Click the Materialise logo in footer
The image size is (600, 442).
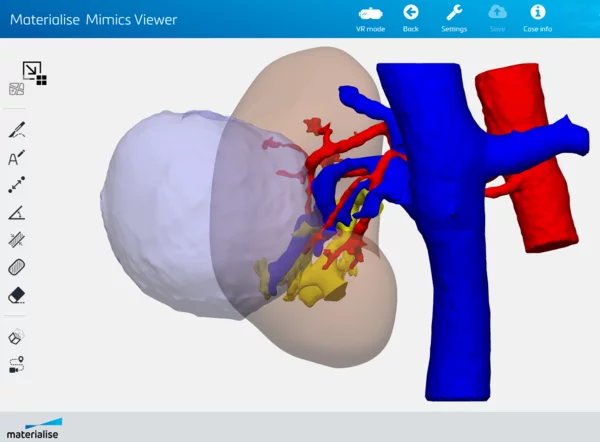click(34, 428)
